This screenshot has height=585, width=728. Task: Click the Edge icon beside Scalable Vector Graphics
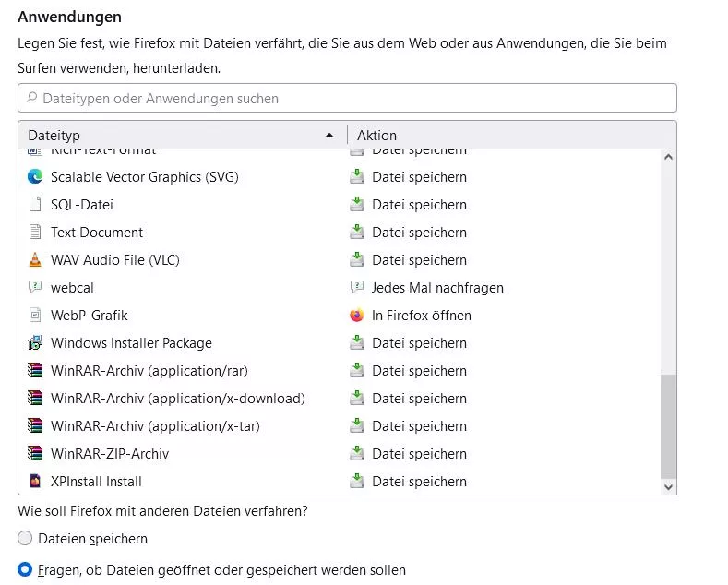click(x=35, y=177)
